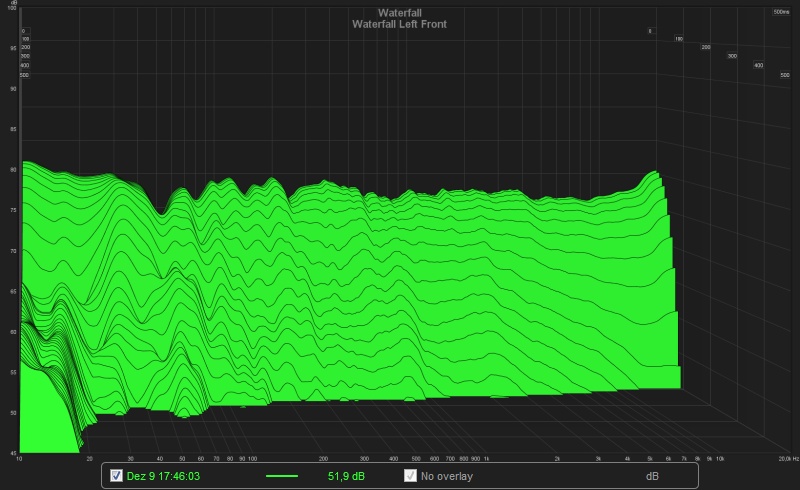Click the 55 dB vertical axis label
This screenshot has height=490, width=800.
(13, 373)
